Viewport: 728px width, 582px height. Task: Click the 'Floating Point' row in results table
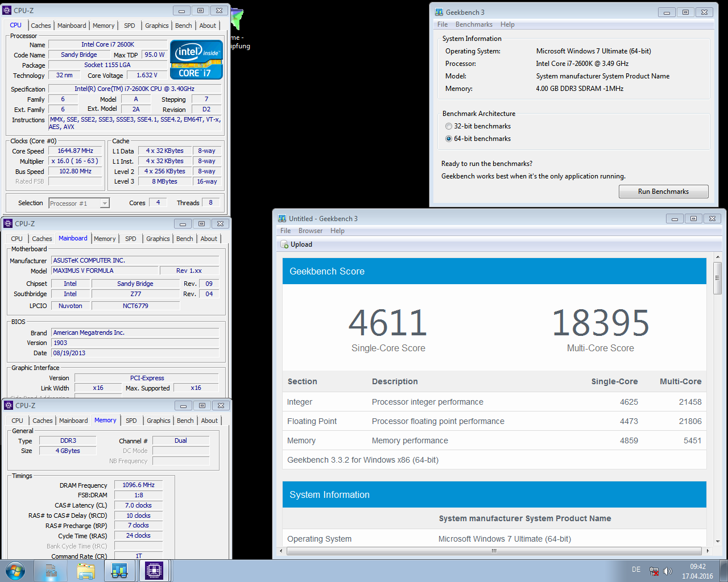tap(494, 421)
